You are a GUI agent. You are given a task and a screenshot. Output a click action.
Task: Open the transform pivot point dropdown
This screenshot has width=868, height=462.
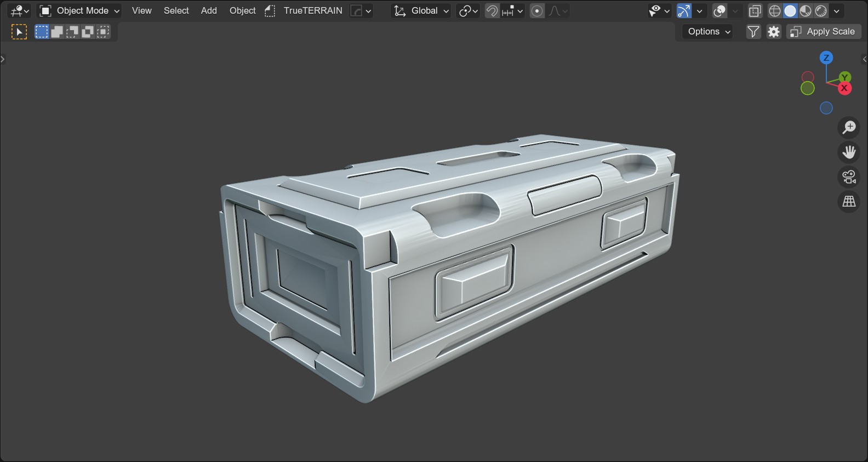tap(468, 10)
